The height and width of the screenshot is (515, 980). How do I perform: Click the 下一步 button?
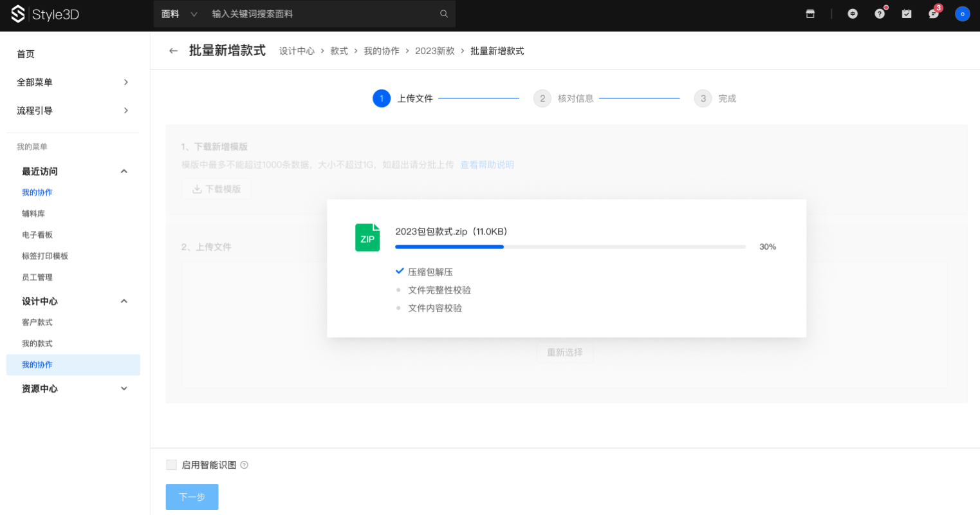192,497
